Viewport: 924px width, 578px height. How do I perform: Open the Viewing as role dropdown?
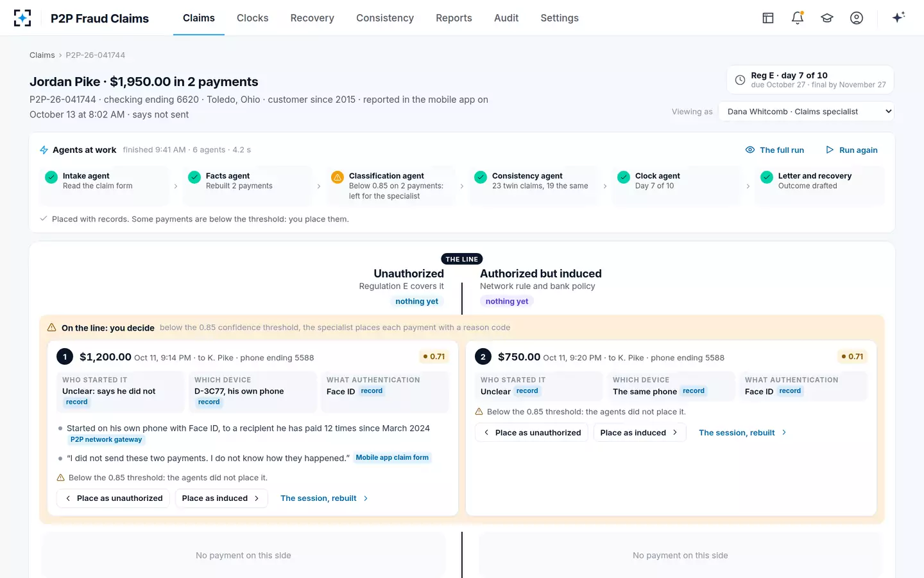point(806,112)
